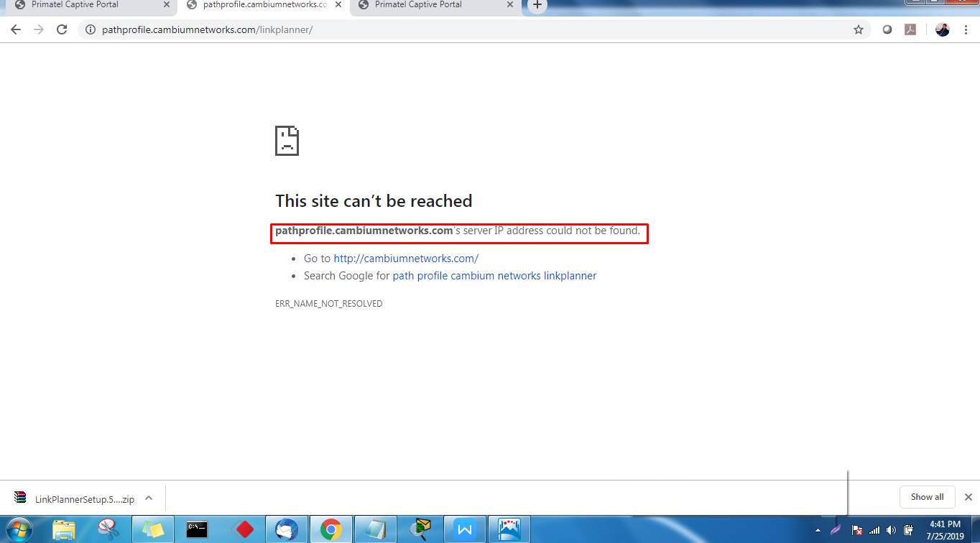Expand options for LinkPlannerSetup.5....zip download
The width and height of the screenshot is (980, 543).
tap(148, 497)
